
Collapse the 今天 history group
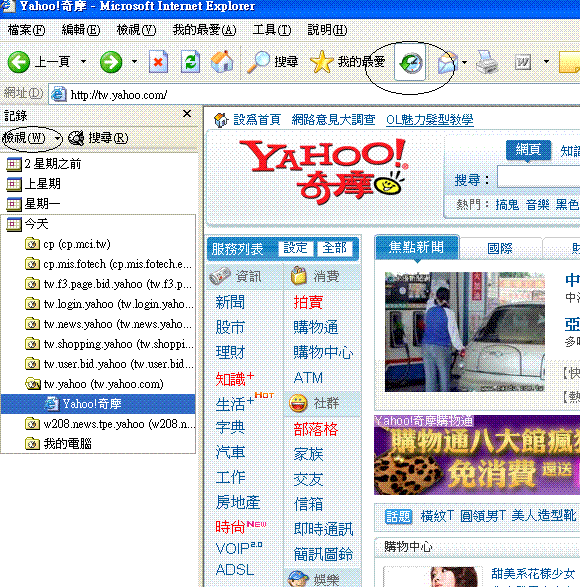28,224
